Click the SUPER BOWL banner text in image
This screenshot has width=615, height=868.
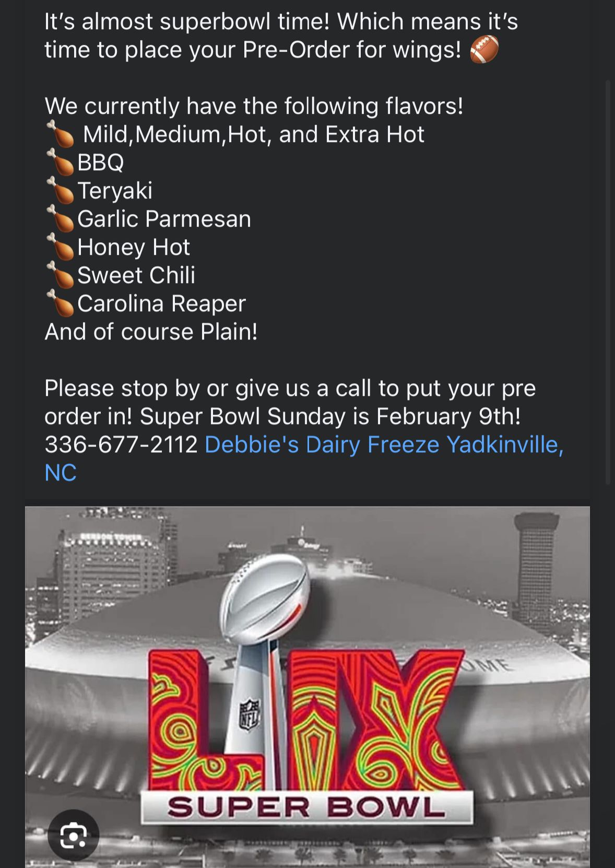306,807
